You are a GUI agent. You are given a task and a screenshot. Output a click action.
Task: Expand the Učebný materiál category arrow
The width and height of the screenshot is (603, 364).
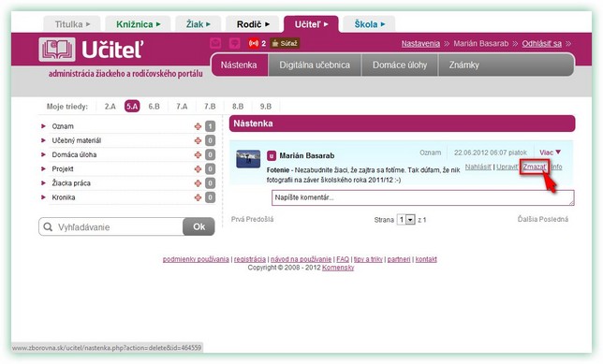pyautogui.click(x=43, y=140)
